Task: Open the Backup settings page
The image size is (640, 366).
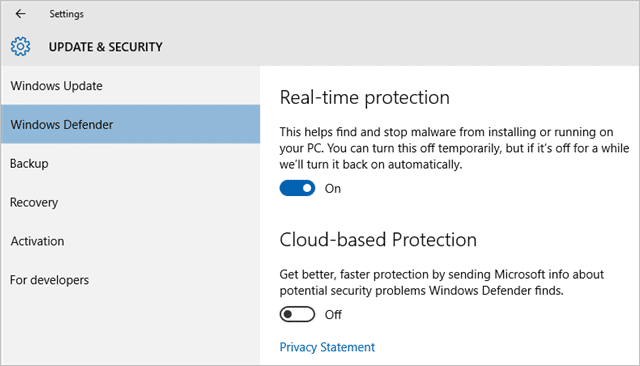Action: [x=131, y=163]
